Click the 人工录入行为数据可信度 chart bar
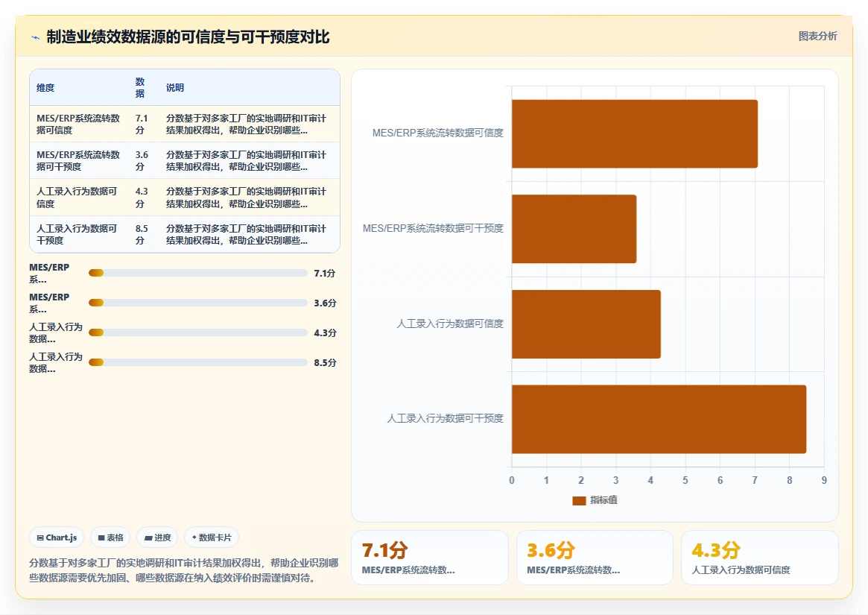Image resolution: width=868 pixels, height=615 pixels. pos(586,324)
